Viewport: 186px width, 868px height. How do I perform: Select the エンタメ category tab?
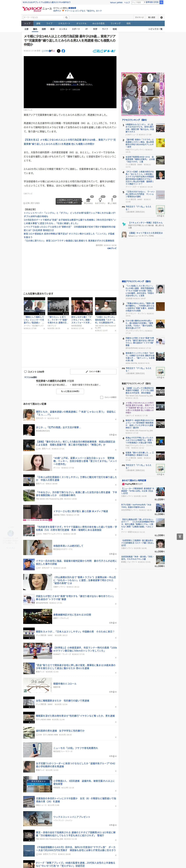pos(63,29)
